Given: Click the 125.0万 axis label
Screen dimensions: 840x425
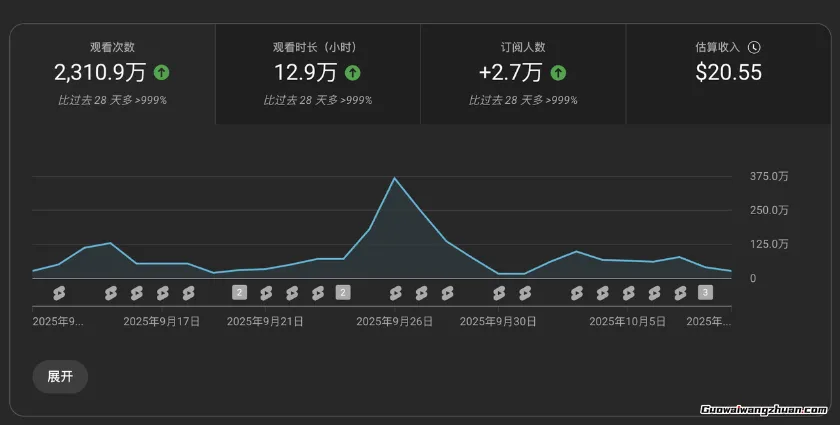Looking at the screenshot, I should tap(769, 244).
